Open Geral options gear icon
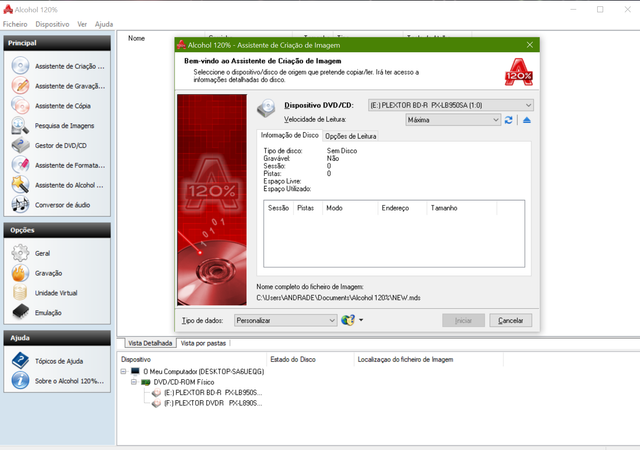This screenshot has width=640, height=450. 20,253
